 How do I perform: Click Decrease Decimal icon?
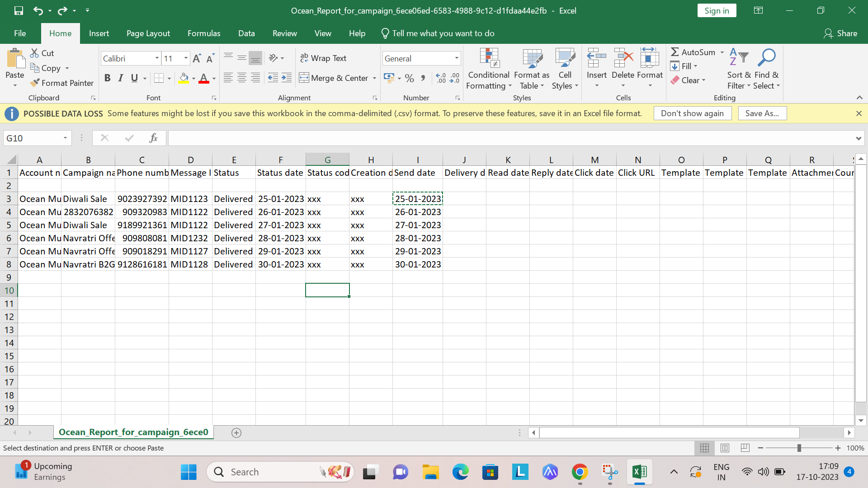click(x=455, y=78)
